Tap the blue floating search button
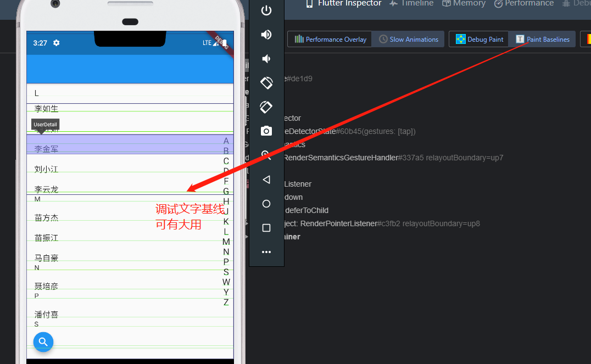Screen dimensions: 591x364 click(x=43, y=341)
